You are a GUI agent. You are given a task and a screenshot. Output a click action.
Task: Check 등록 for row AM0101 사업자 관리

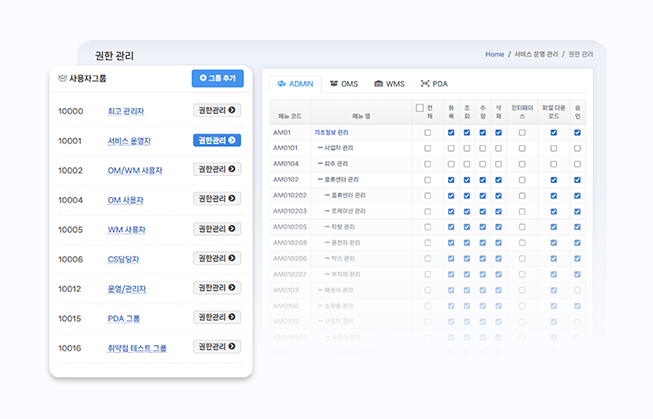point(451,148)
